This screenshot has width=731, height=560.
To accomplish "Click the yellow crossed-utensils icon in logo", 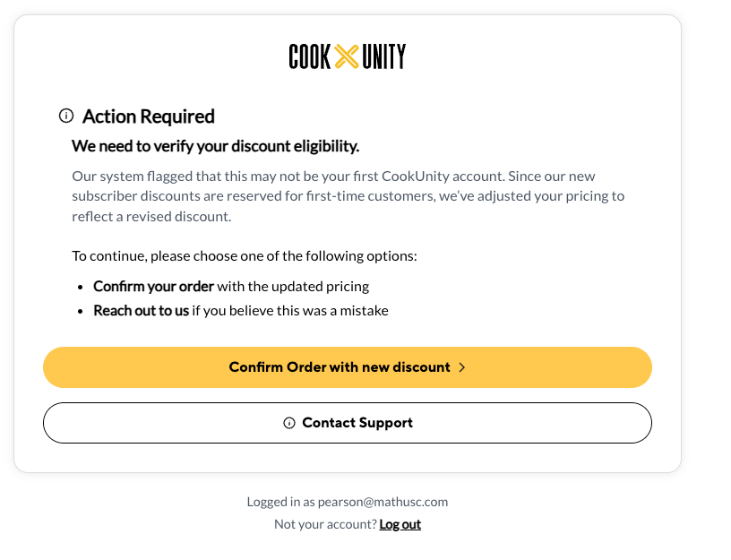I will coord(347,57).
